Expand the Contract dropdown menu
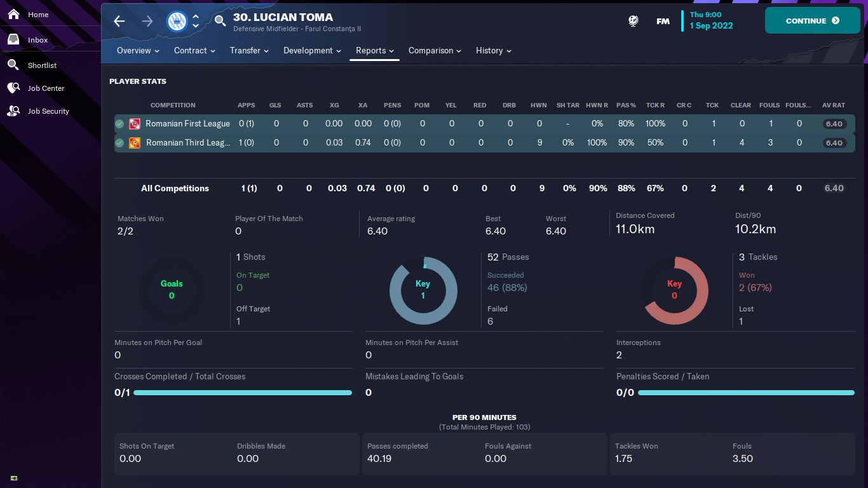 tap(194, 51)
